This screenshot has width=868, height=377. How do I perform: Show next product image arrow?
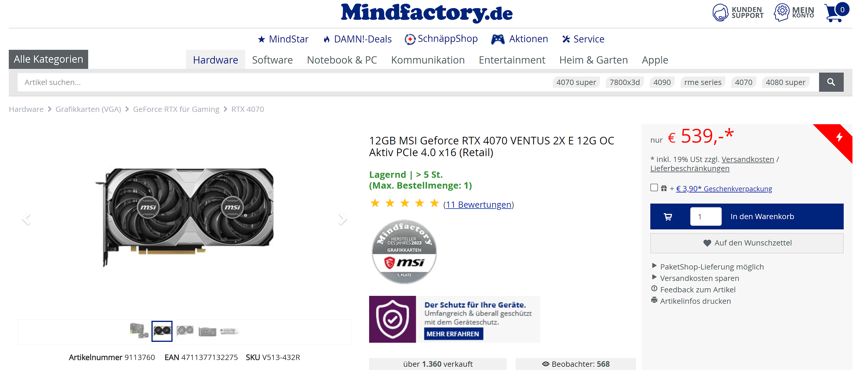tap(342, 219)
